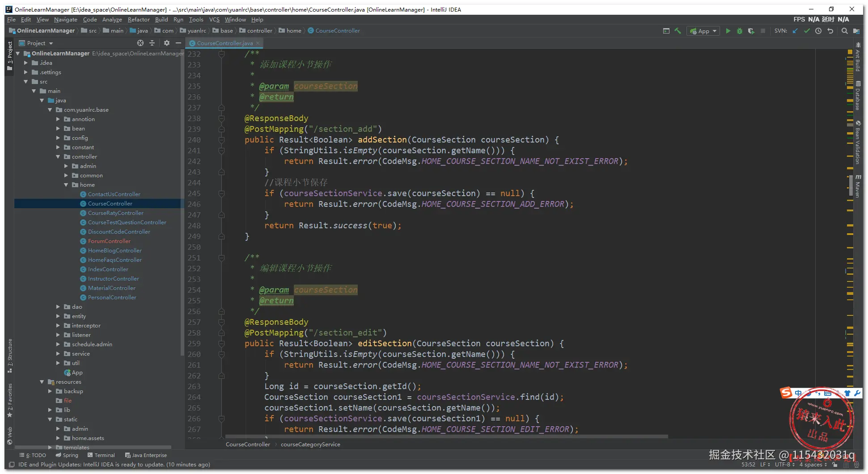868x474 pixels.
Task: Open the File menu
Action: point(11,20)
